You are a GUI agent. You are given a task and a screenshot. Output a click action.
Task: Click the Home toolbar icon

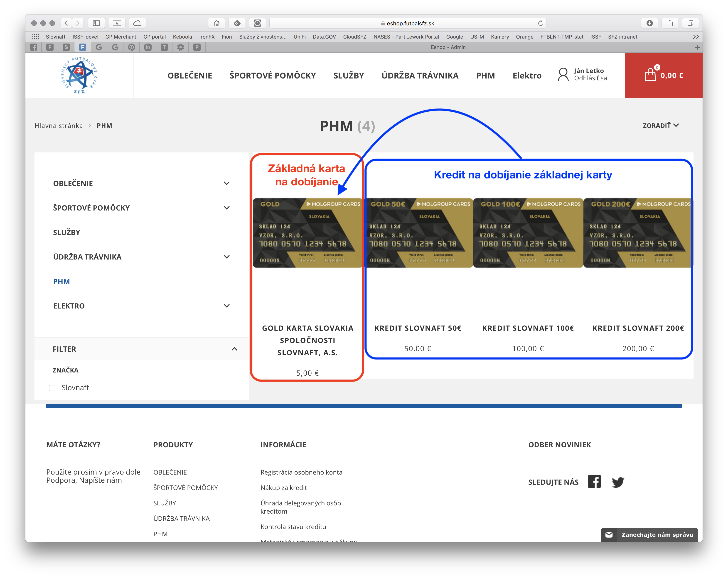[217, 23]
